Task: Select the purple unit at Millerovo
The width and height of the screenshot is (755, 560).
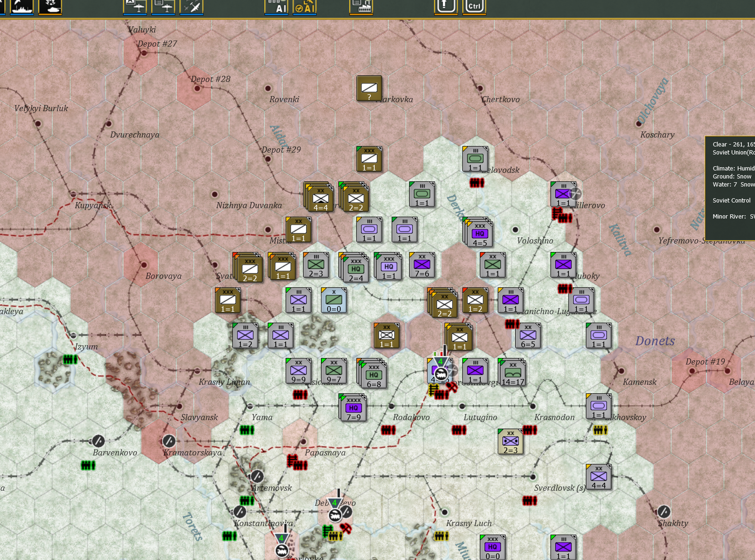Action: [x=563, y=194]
